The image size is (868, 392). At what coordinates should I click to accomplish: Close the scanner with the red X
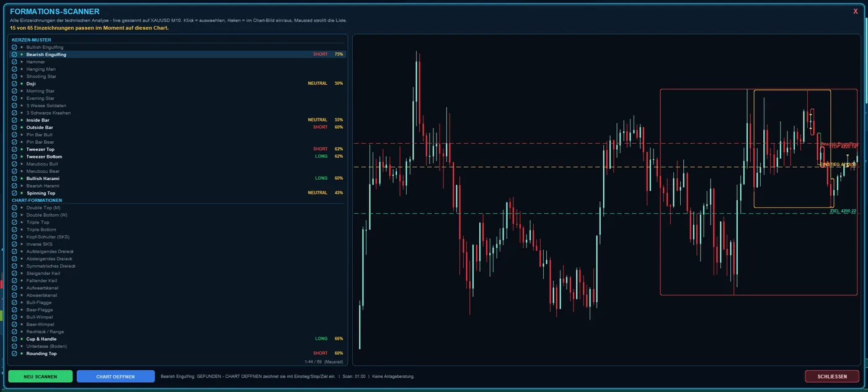[x=856, y=11]
